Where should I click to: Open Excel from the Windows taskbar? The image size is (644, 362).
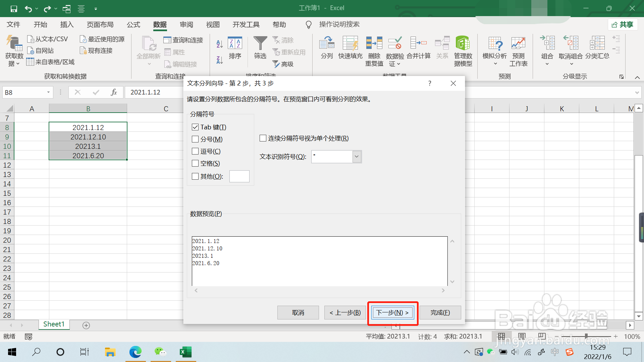[x=185, y=352]
